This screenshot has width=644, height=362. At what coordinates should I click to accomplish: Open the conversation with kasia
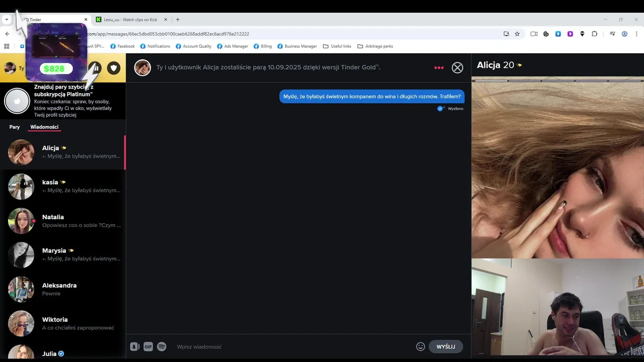63,186
